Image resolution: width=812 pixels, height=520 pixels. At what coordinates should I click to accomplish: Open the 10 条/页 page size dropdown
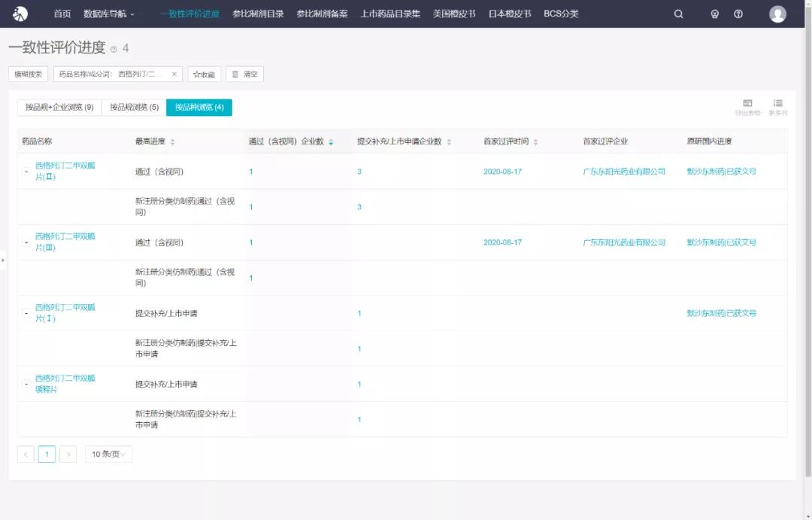tap(108, 454)
